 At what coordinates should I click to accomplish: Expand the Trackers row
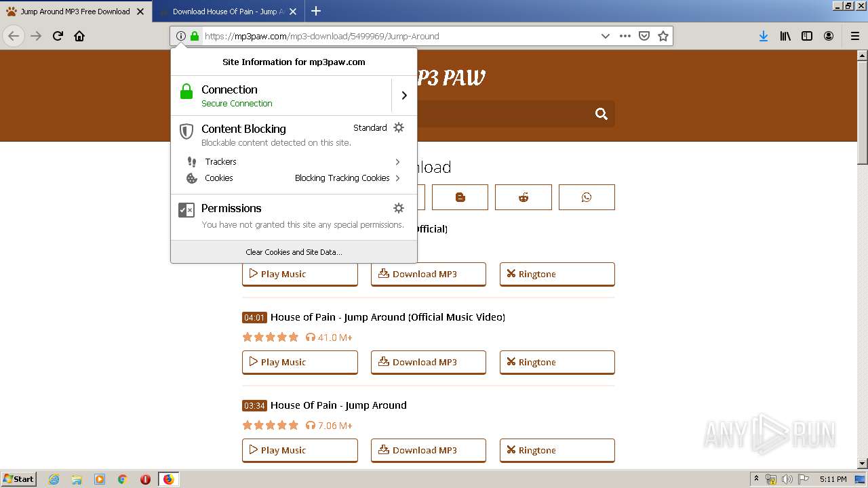click(294, 161)
